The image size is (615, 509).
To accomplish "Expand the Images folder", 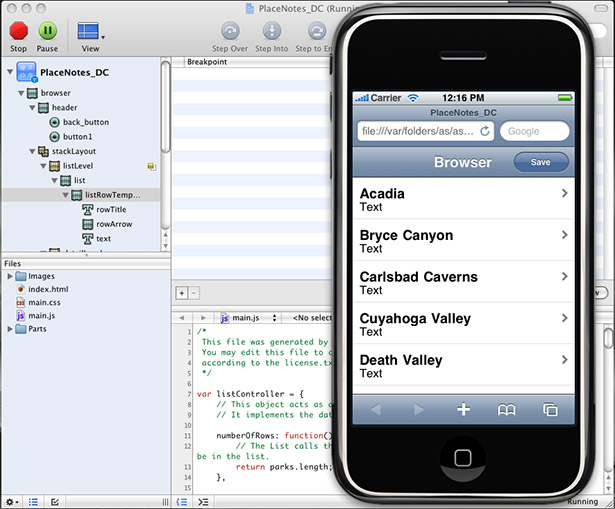I will pyautogui.click(x=10, y=276).
